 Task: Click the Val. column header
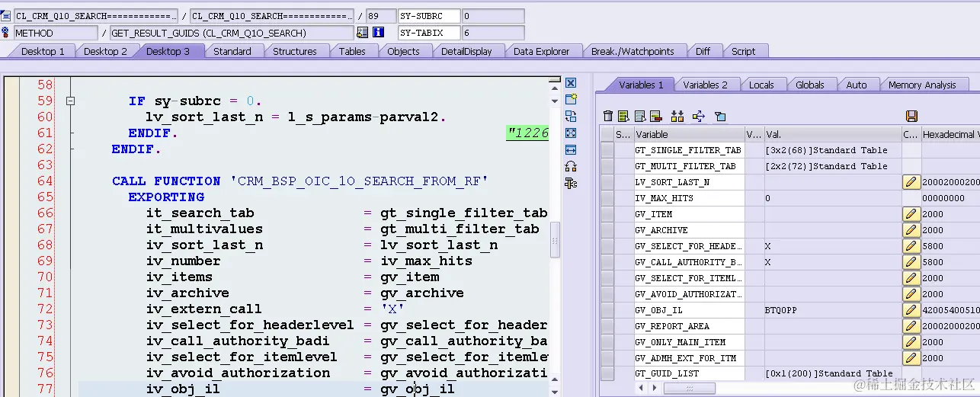[833, 134]
